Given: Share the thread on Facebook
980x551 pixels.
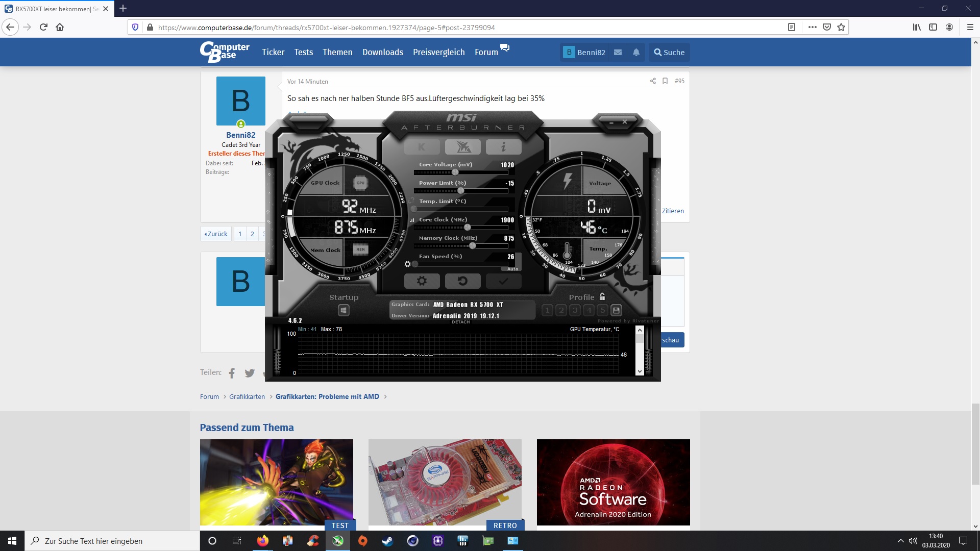Looking at the screenshot, I should click(x=232, y=373).
